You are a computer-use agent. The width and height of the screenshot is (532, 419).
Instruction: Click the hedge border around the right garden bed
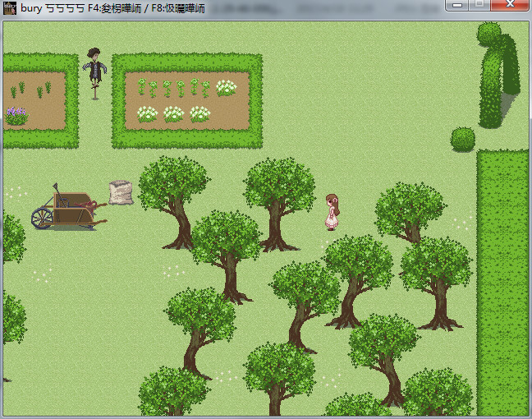click(187, 61)
